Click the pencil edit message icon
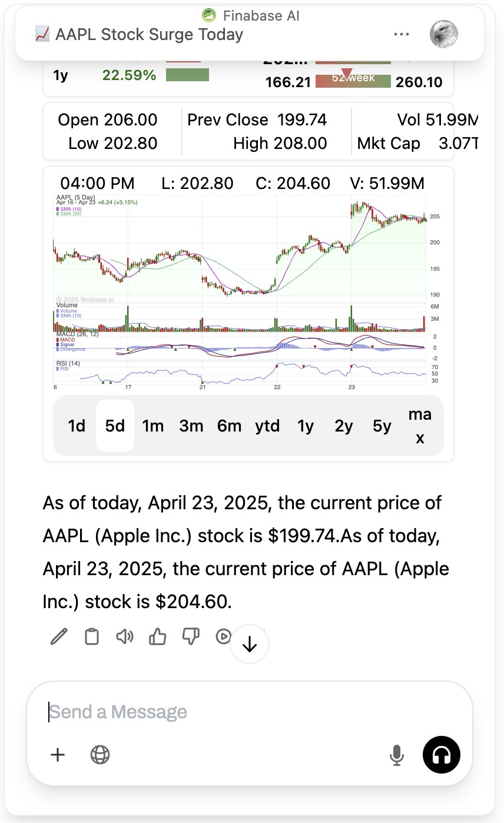Viewport: 504px width, 823px height. click(x=59, y=636)
